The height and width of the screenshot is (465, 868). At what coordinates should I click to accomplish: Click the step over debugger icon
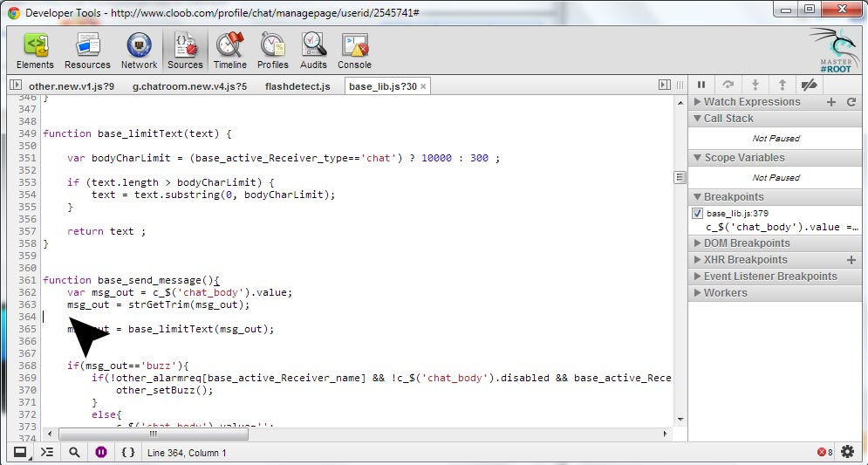[728, 85]
